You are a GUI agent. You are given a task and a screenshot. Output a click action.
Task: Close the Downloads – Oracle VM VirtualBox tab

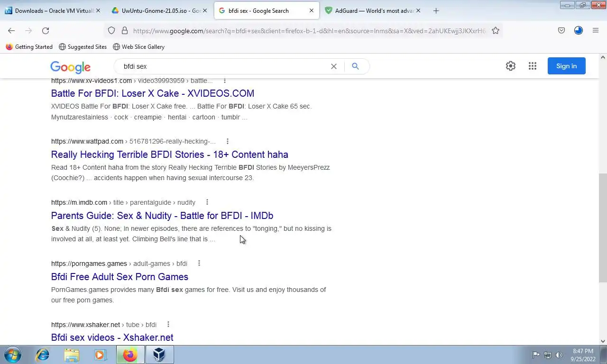tap(98, 10)
